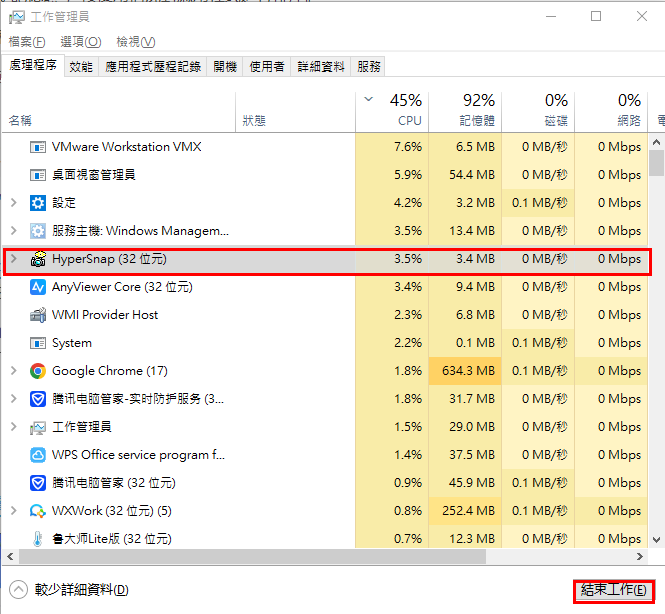Click the 鲁大师Lite版 thermometer icon

[38, 539]
